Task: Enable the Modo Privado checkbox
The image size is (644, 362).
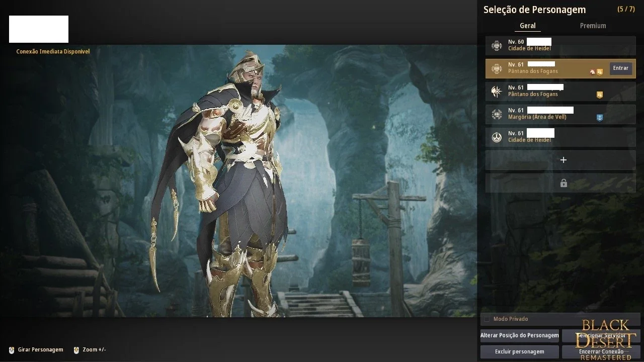Action: pos(487,319)
